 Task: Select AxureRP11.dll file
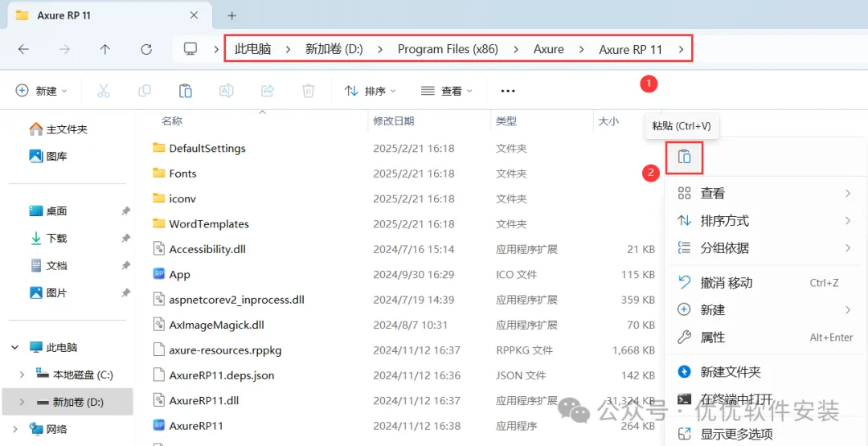click(x=204, y=400)
